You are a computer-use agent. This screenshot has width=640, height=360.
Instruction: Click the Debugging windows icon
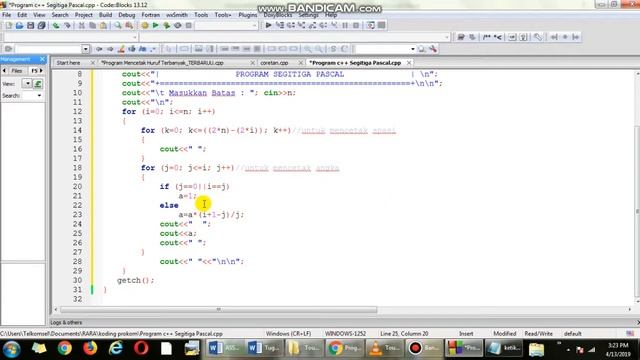coord(370,25)
